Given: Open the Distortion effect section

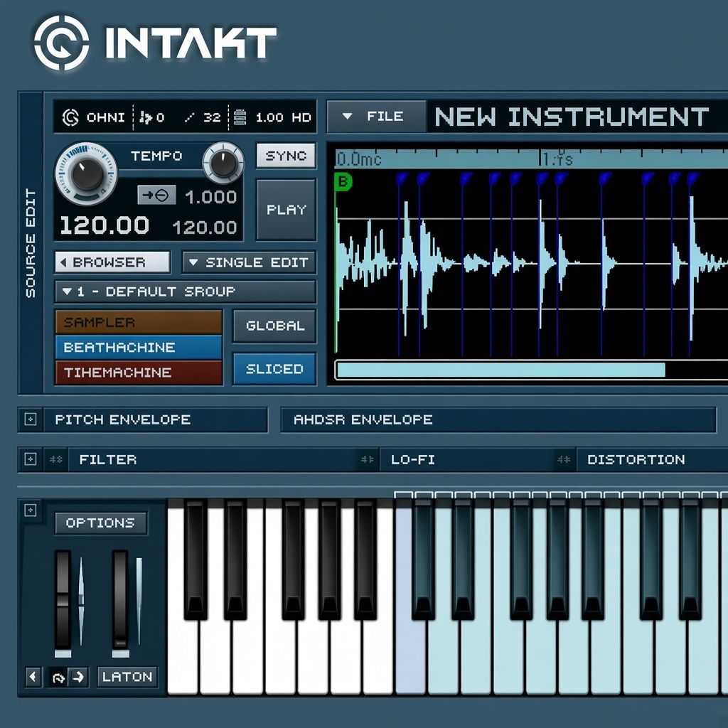Looking at the screenshot, I should pos(652,460).
